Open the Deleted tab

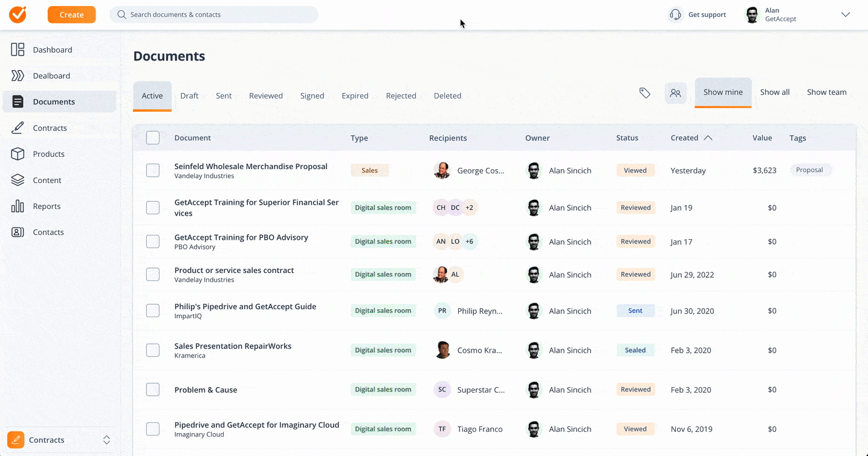tap(447, 95)
